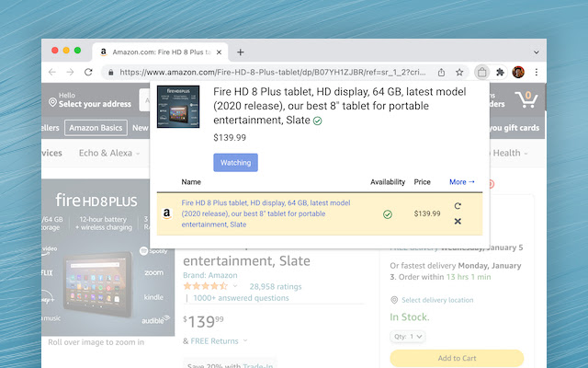Image resolution: width=588 pixels, height=368 pixels.
Task: Click the Name column header
Action: [x=191, y=182]
